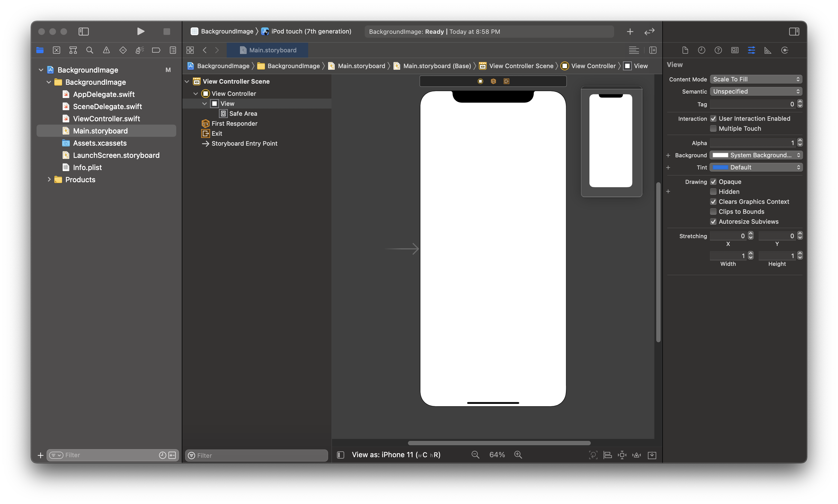Zoom in on the storyboard canvas
Image resolution: width=838 pixels, height=504 pixels.
pyautogui.click(x=518, y=455)
